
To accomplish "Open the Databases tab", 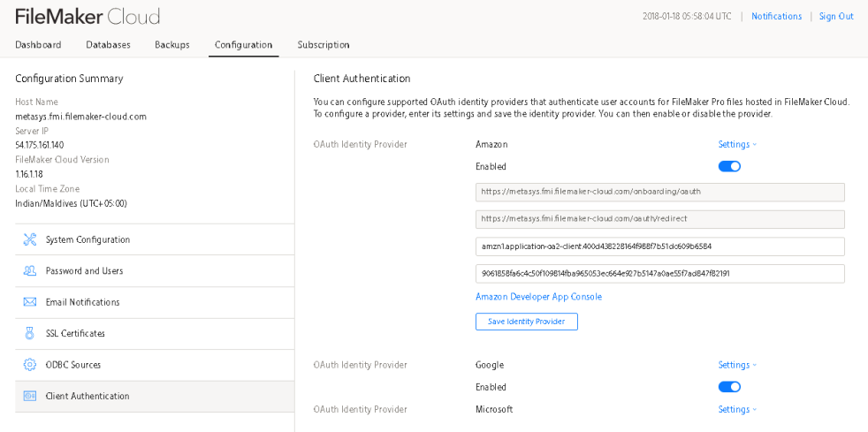I will point(108,45).
